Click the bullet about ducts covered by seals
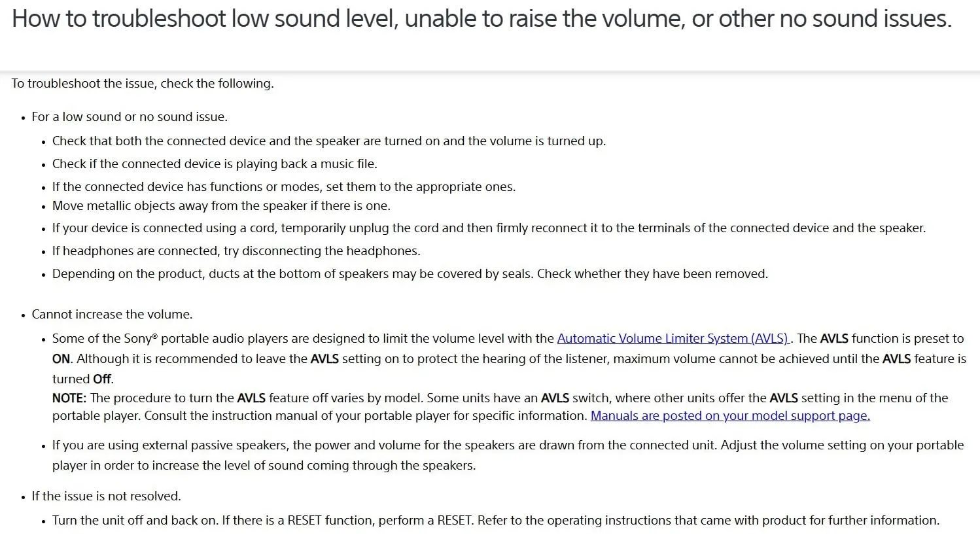The width and height of the screenshot is (980, 537). [410, 274]
